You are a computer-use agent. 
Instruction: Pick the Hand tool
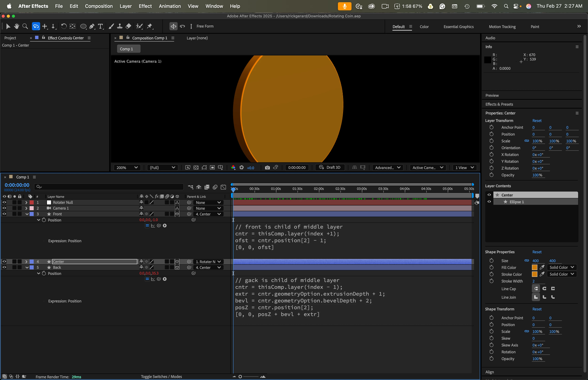tap(17, 26)
